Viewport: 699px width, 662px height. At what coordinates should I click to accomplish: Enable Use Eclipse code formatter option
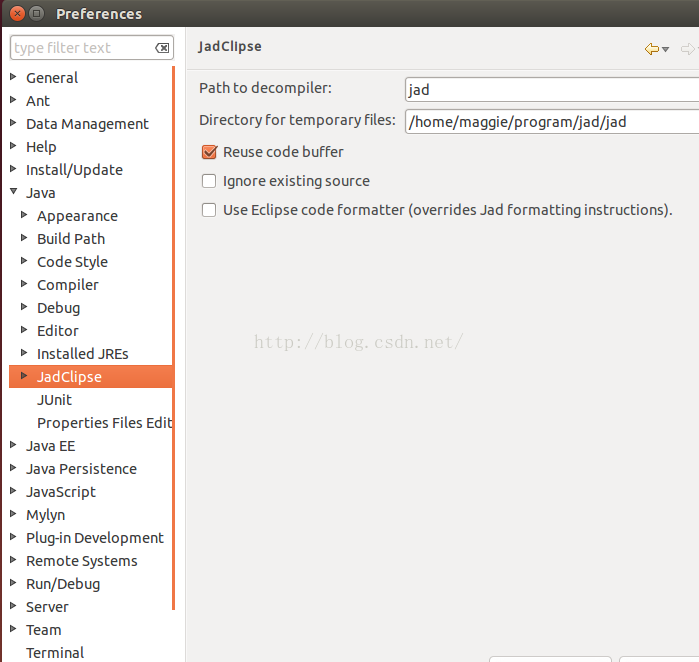point(209,210)
